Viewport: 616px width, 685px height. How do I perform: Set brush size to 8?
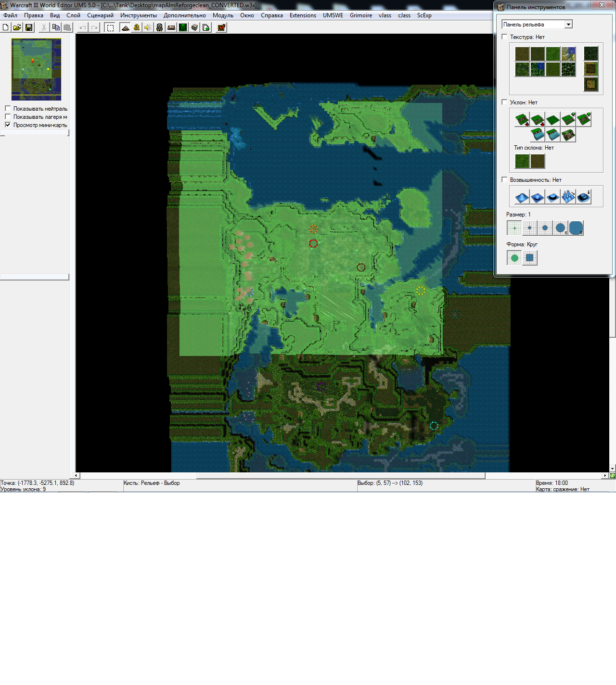tap(576, 228)
